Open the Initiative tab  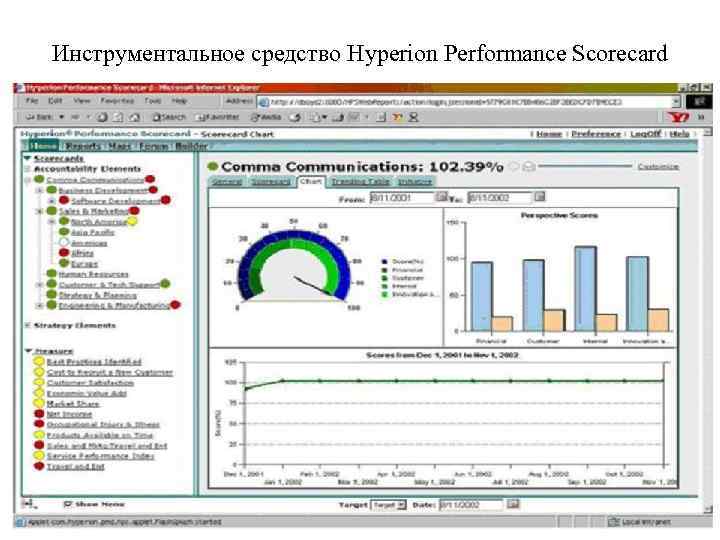415,181
